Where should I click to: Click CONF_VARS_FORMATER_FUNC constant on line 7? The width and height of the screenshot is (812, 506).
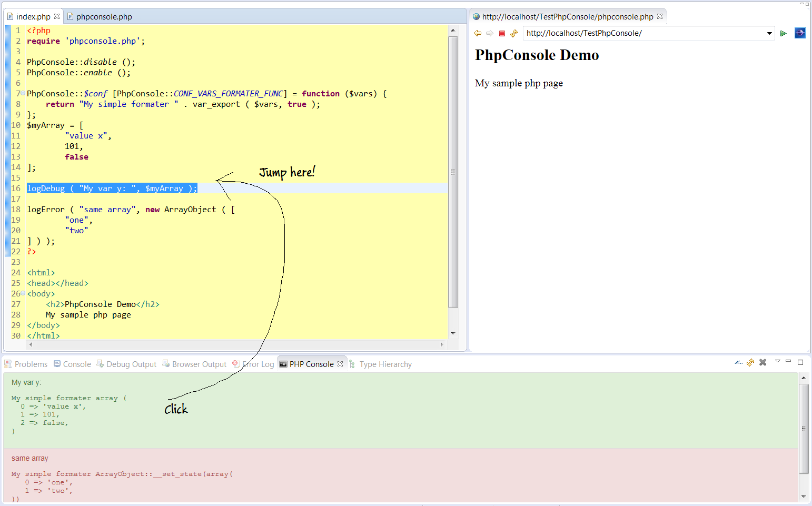tap(228, 93)
